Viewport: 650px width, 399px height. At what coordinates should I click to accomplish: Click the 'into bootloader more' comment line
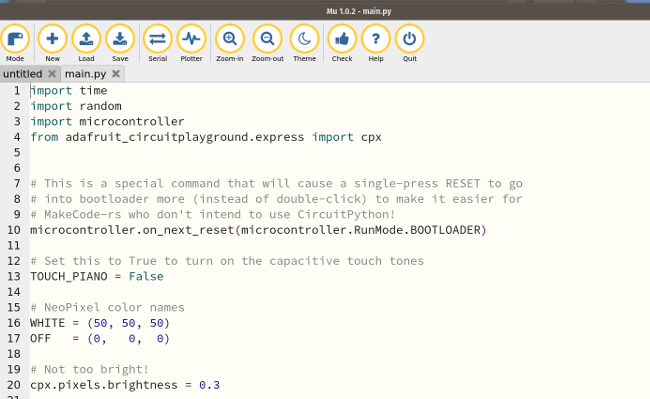(x=276, y=199)
